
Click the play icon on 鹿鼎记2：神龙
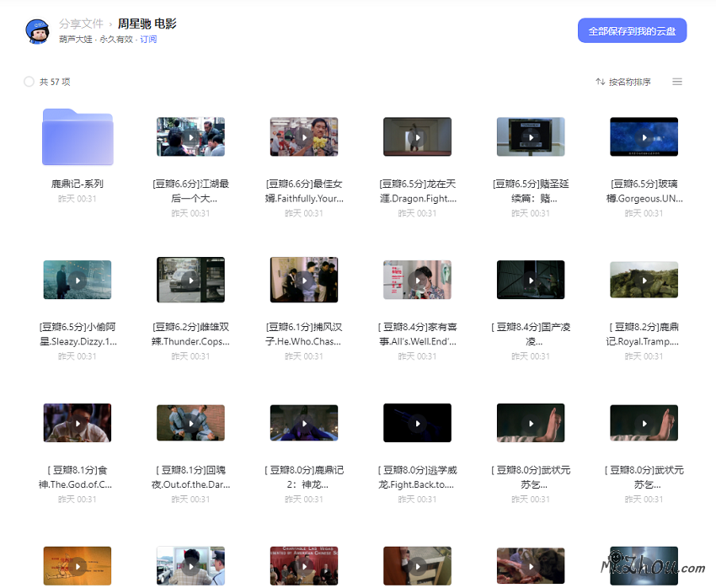(304, 423)
